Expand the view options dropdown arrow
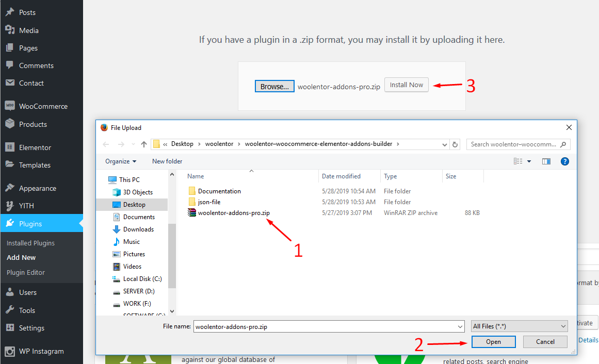 point(529,161)
